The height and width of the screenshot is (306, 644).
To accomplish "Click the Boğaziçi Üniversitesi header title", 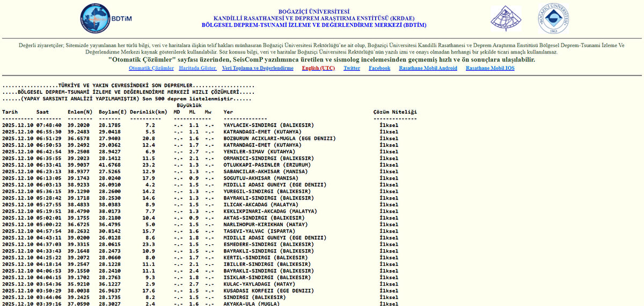I will coord(314,11).
